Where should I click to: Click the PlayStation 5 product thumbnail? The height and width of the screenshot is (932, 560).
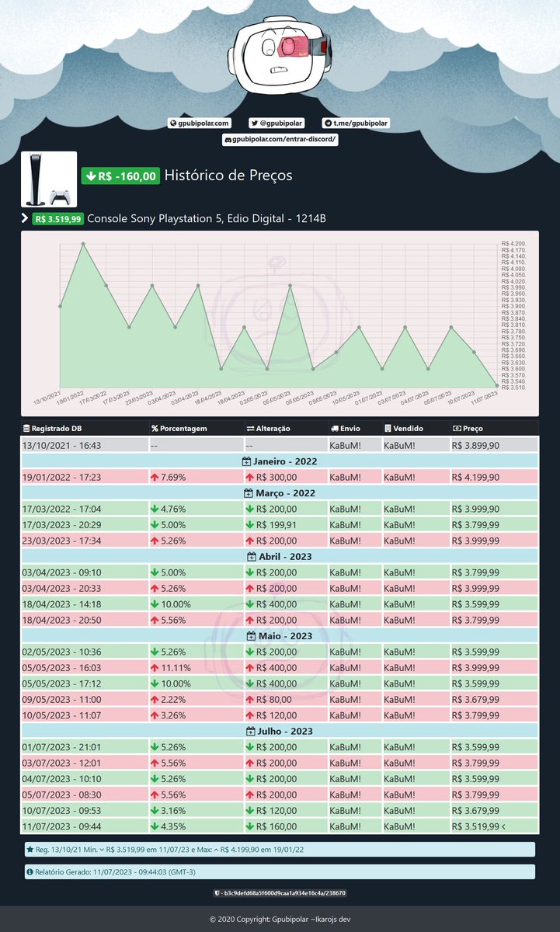tap(49, 179)
